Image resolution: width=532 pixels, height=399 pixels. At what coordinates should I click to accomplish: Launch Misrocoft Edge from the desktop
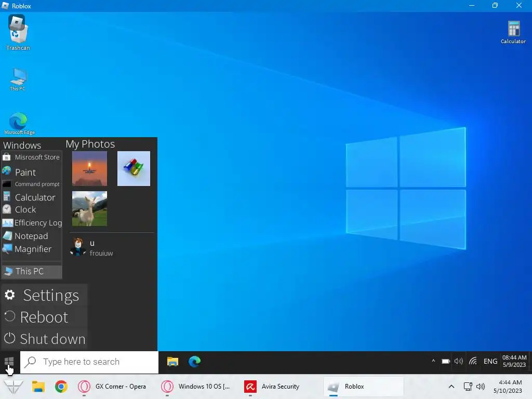point(19,124)
